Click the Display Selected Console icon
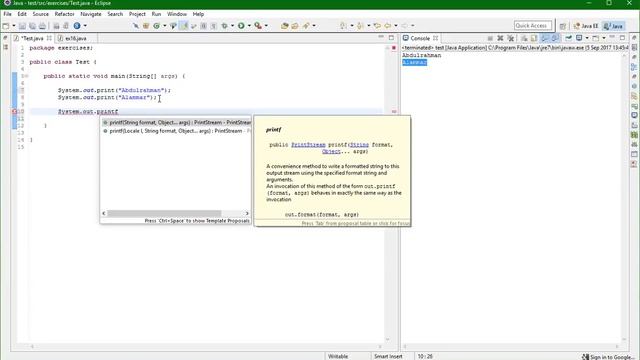Screen dimensions: 640x360 point(579,38)
